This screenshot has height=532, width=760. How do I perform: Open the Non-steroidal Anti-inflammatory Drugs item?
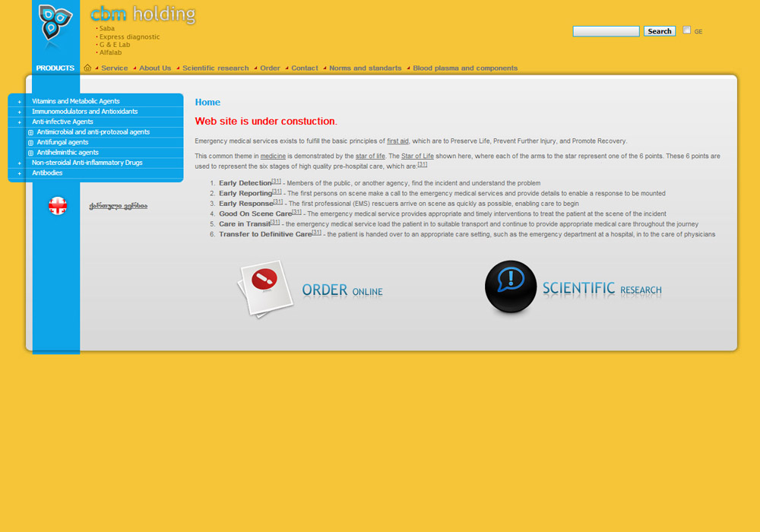(x=87, y=163)
